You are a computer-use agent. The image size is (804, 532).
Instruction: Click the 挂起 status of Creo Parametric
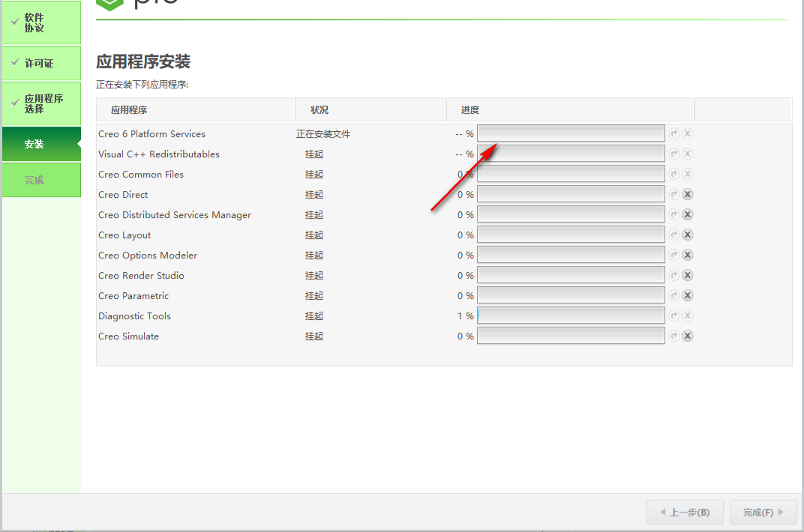pyautogui.click(x=314, y=296)
